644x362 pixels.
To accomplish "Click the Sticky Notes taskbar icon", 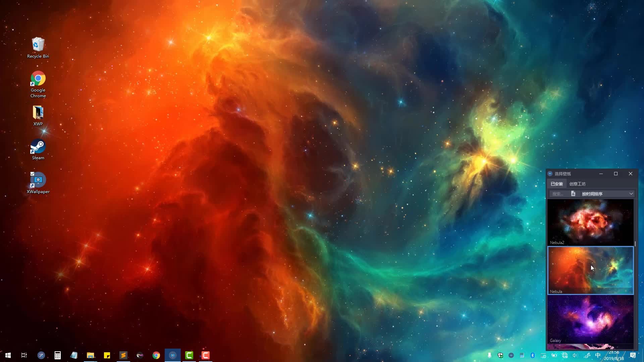I will (x=107, y=355).
